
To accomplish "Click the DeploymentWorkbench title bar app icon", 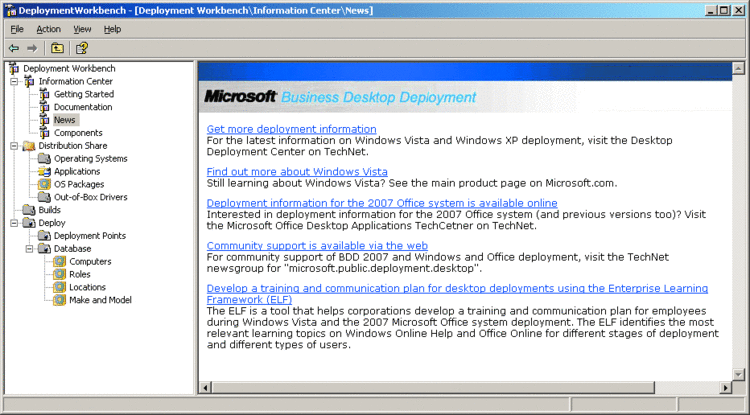I will [11, 10].
